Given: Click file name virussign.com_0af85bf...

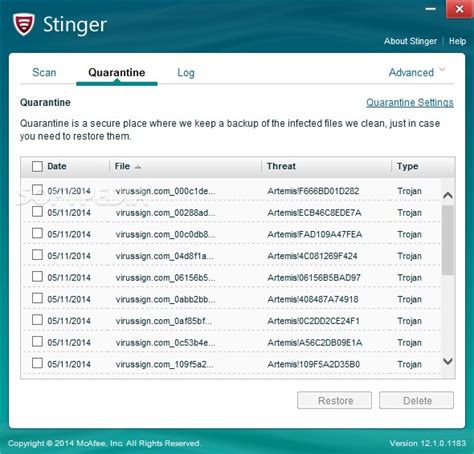Looking at the screenshot, I should pyautogui.click(x=164, y=321).
